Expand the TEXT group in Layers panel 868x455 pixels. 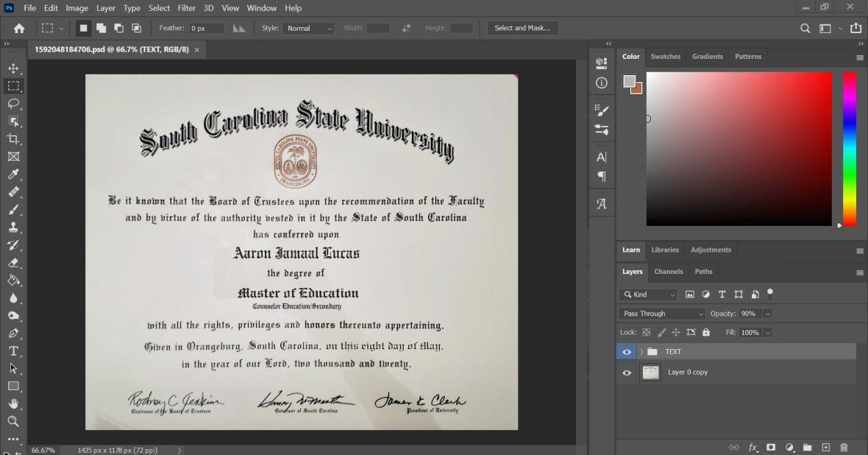tap(641, 351)
